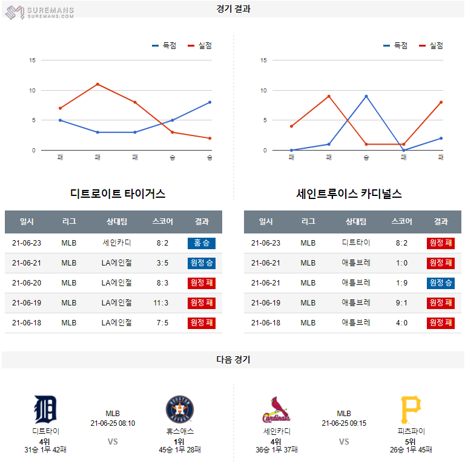Click the 디트로이트 타이거스 team title
Viewport: 465px width, 476px height.
[118, 194]
